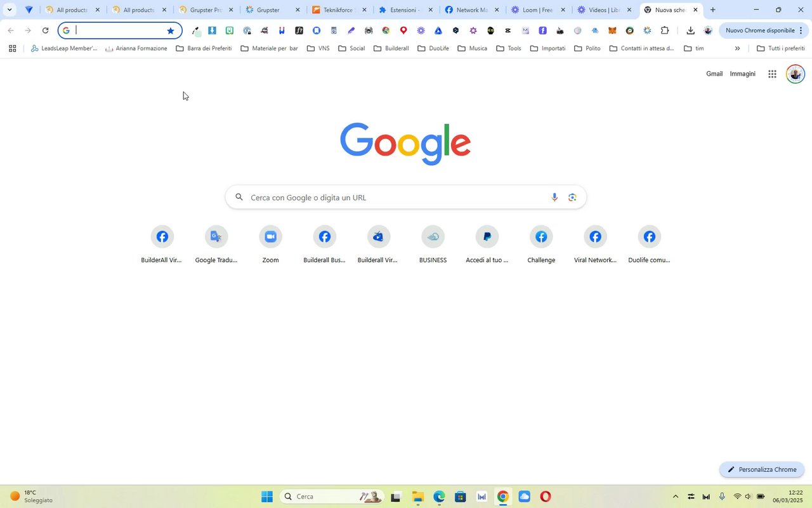Click the blue download arrow extension icon
Image resolution: width=812 pixels, height=508 pixels.
(212, 30)
